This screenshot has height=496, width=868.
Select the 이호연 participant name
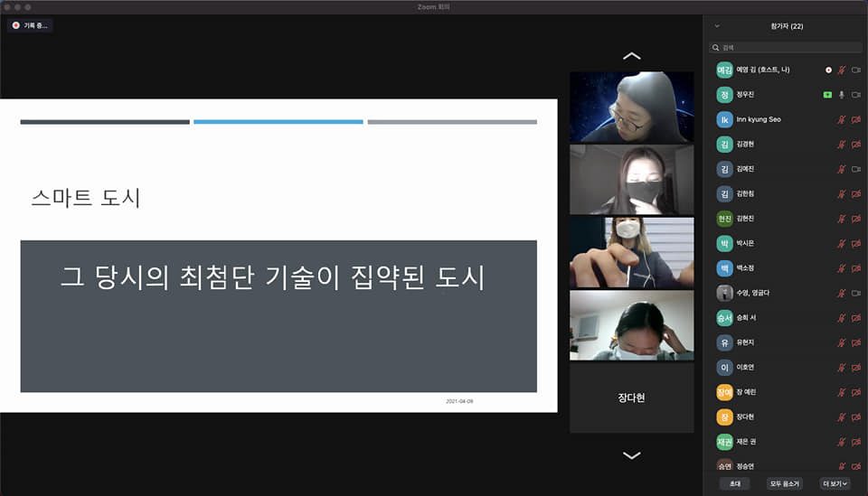[x=745, y=367]
